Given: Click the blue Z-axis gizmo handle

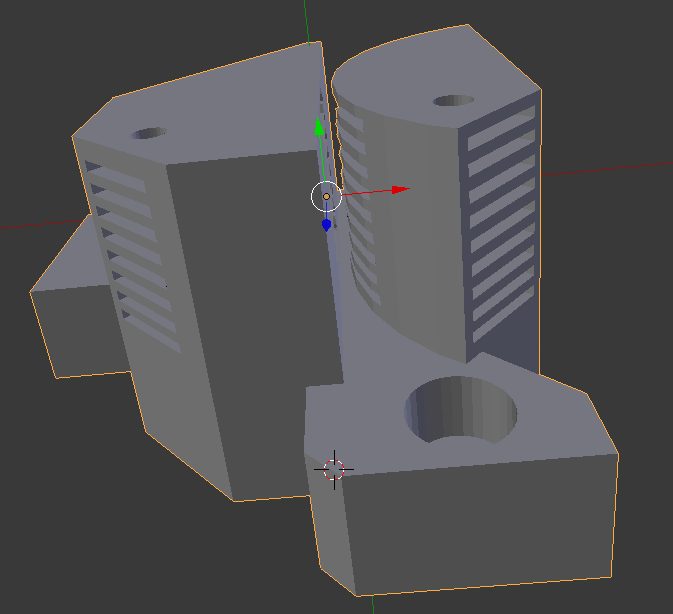Looking at the screenshot, I should pyautogui.click(x=326, y=225).
